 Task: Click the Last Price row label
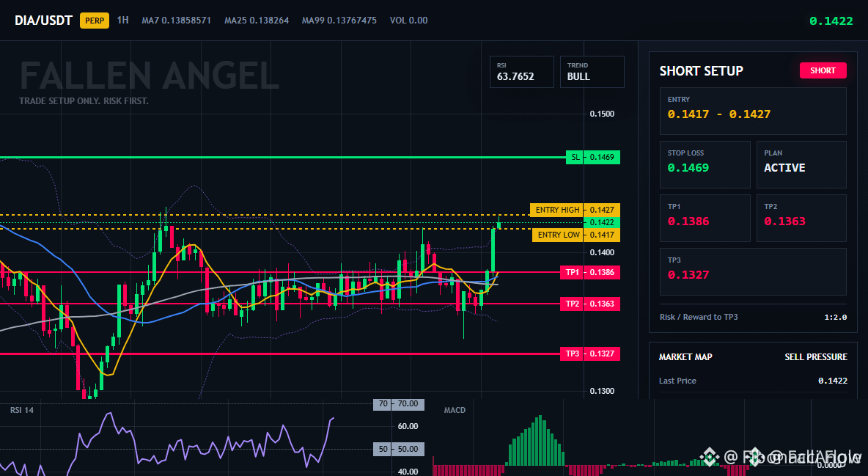(677, 381)
